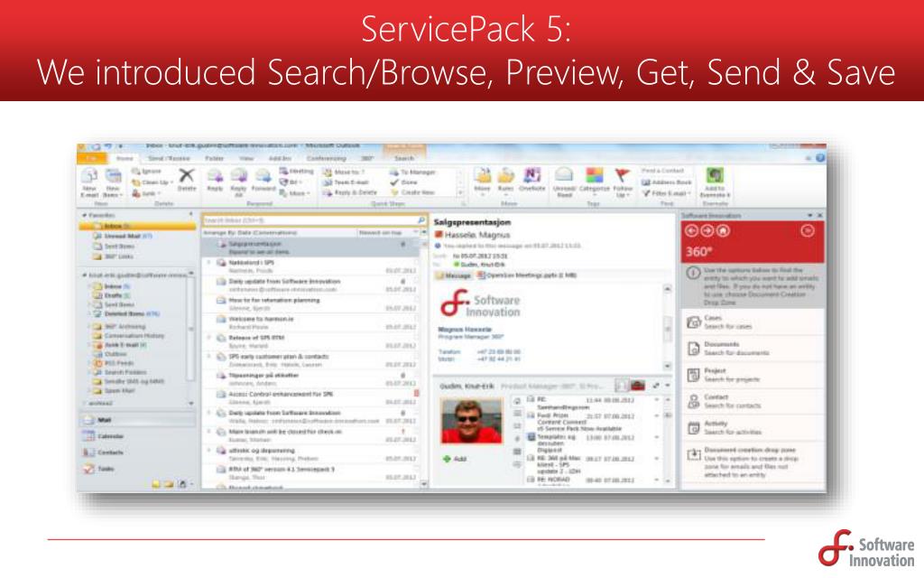
Task: Open the Tasks navigation button
Action: coord(137,469)
